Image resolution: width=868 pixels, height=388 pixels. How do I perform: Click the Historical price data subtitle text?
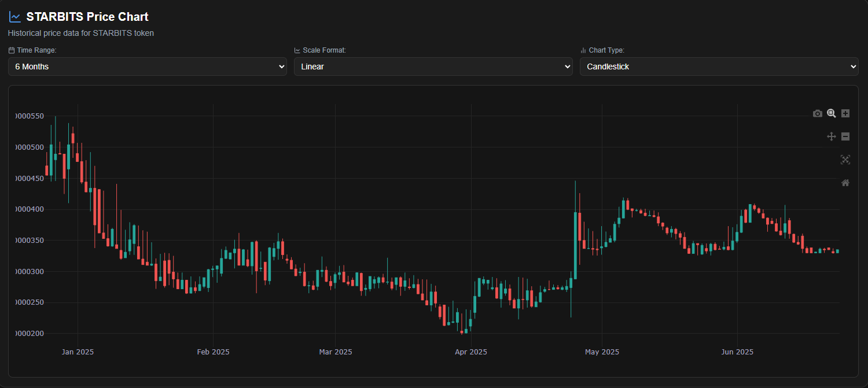point(81,33)
